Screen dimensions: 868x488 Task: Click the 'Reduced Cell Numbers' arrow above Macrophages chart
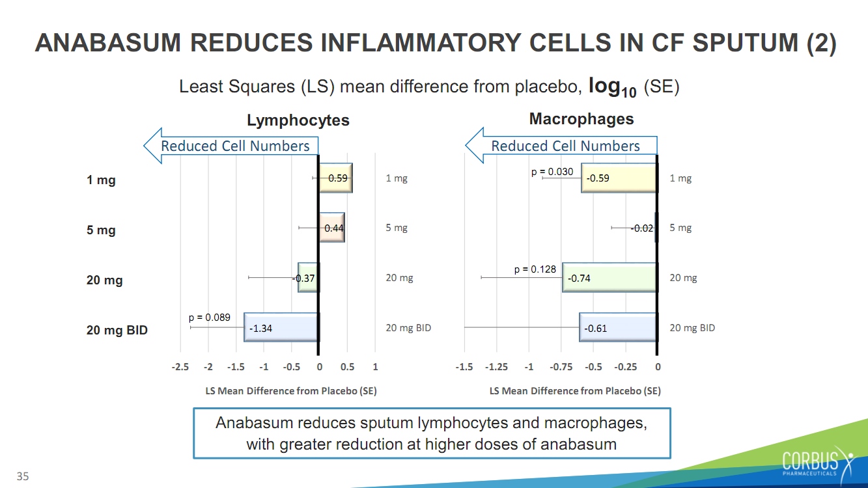561,146
